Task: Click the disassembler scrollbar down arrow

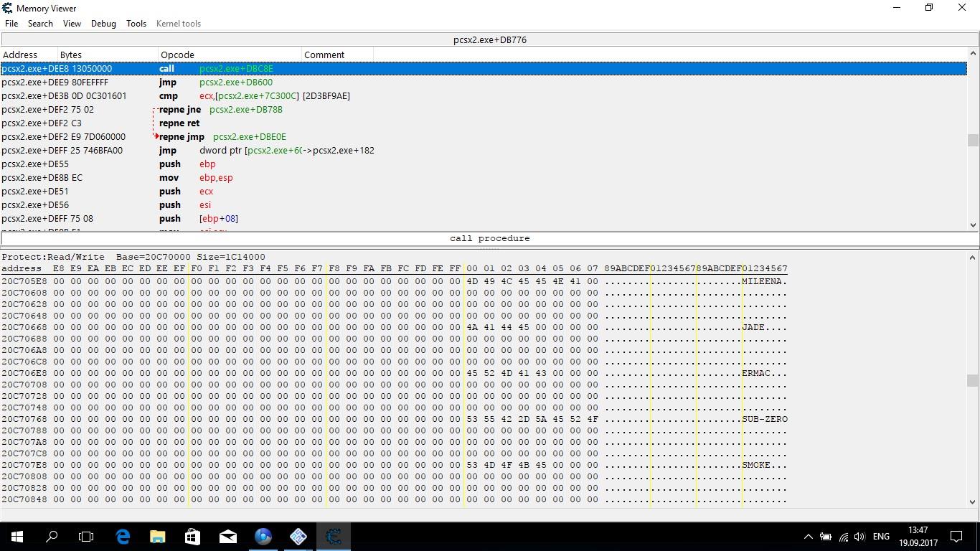Action: (x=974, y=225)
